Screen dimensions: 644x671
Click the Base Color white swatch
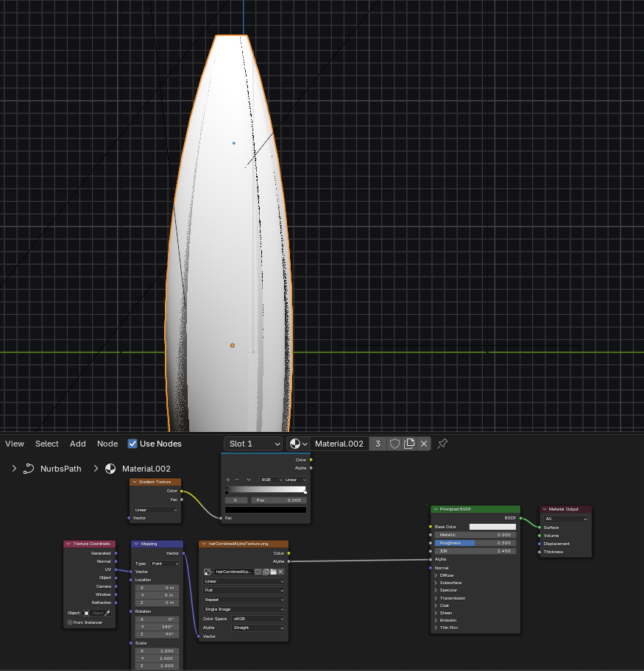coord(492,527)
